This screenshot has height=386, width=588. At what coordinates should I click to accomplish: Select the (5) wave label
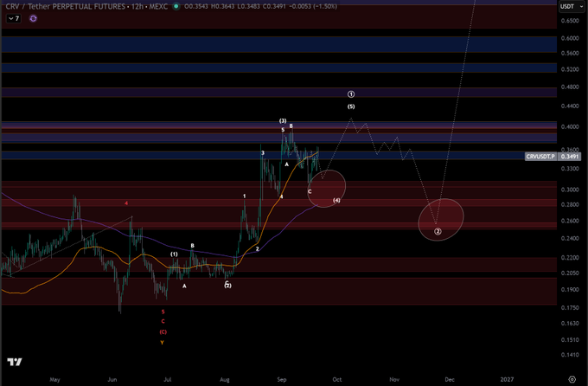(x=351, y=106)
